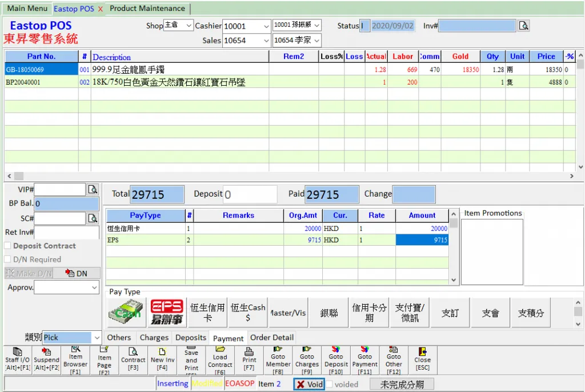Image resolution: width=585 pixels, height=392 pixels.
Task: Click the Void button
Action: pyautogui.click(x=309, y=384)
